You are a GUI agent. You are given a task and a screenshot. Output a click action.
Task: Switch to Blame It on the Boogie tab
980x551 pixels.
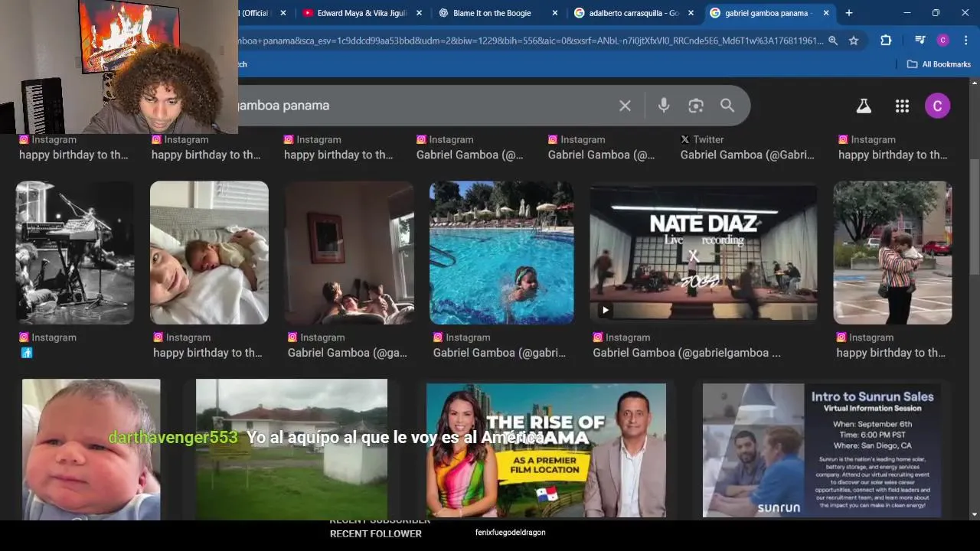[498, 13]
